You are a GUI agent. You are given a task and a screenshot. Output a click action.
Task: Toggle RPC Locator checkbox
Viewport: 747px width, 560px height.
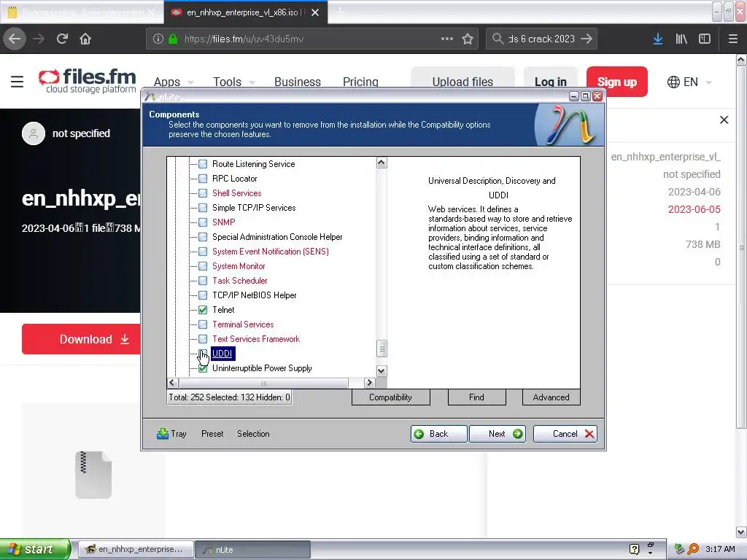click(203, 179)
